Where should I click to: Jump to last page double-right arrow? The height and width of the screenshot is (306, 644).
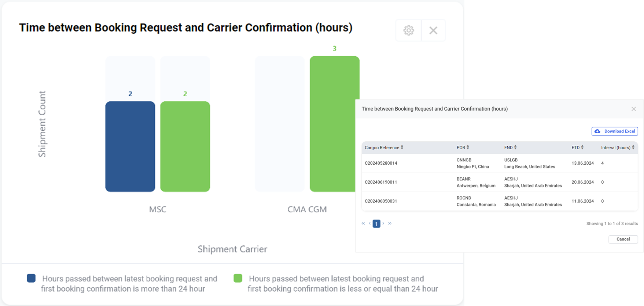(x=390, y=223)
